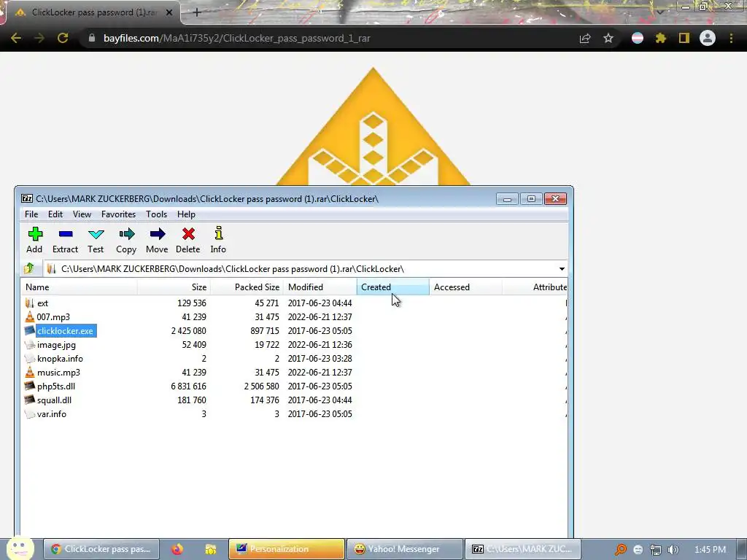Sort by the Created column header
Screen dimensions: 747x560
point(393,287)
